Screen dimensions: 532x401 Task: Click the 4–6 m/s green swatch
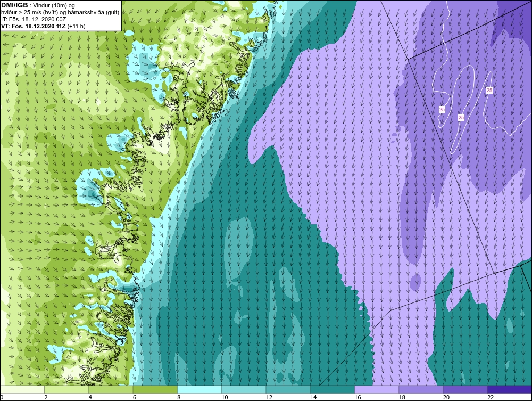(x=111, y=389)
